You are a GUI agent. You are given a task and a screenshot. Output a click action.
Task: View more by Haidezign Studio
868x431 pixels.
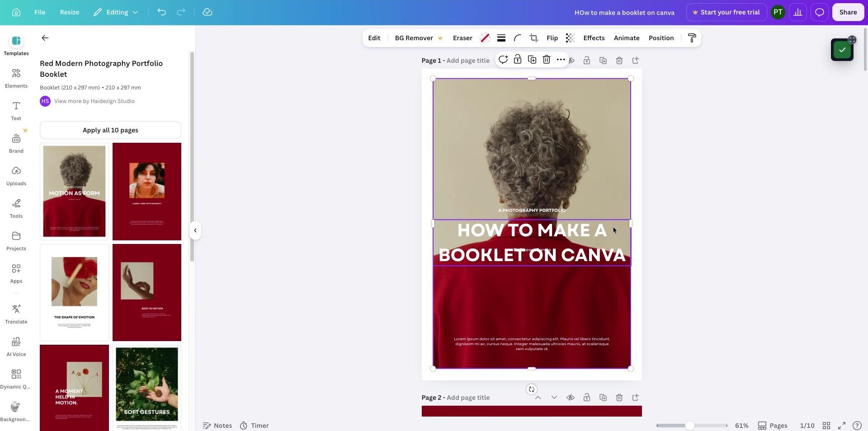94,101
